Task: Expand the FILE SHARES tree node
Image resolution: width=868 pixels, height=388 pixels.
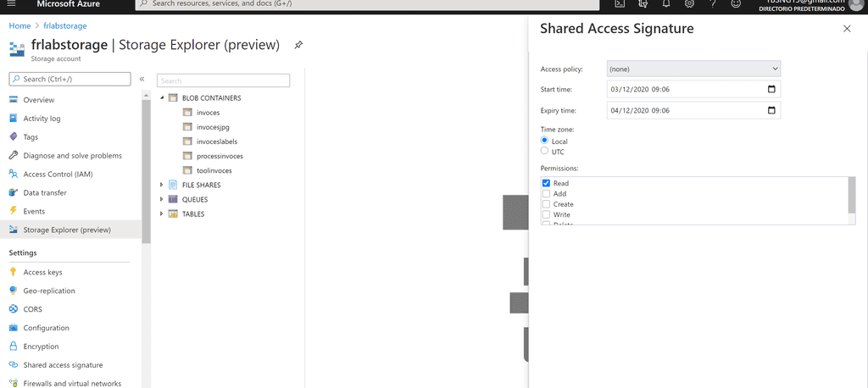Action: pyautogui.click(x=162, y=185)
